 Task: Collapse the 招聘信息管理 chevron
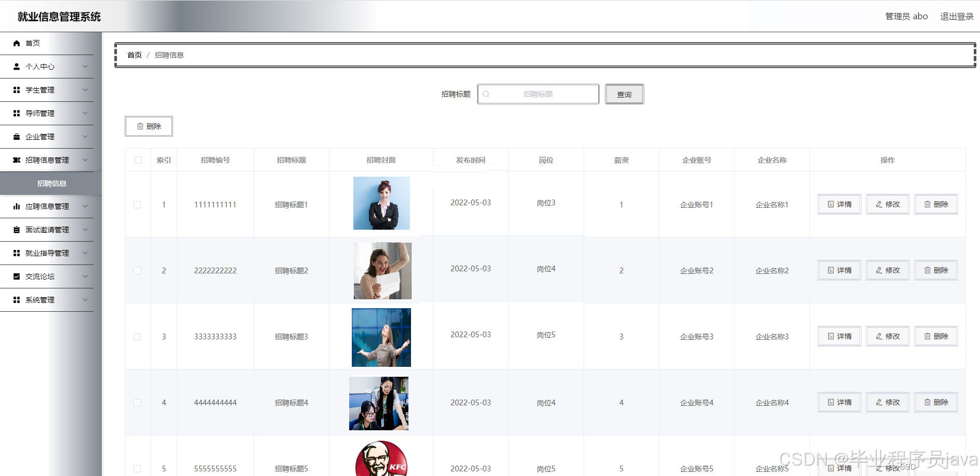[85, 160]
